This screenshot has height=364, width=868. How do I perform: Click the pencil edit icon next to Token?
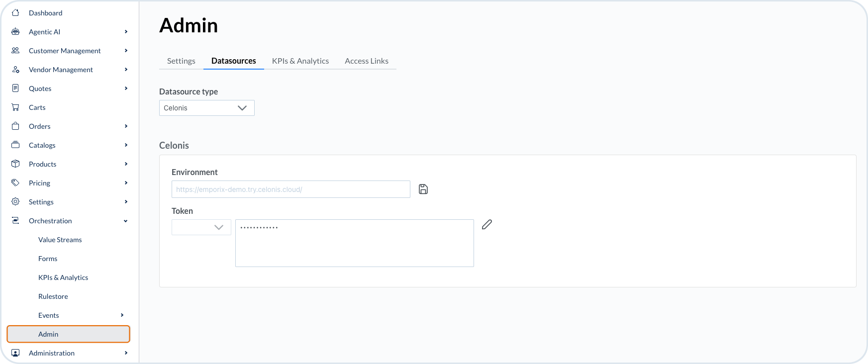(x=487, y=225)
